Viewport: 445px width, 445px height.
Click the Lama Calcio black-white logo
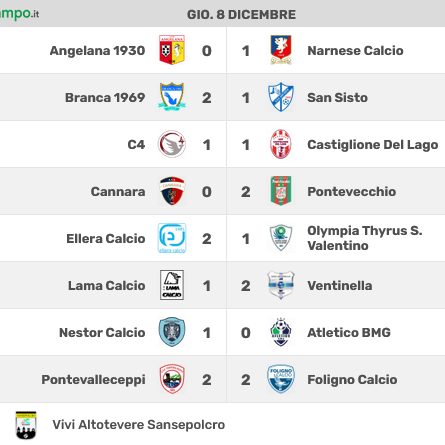172,285
